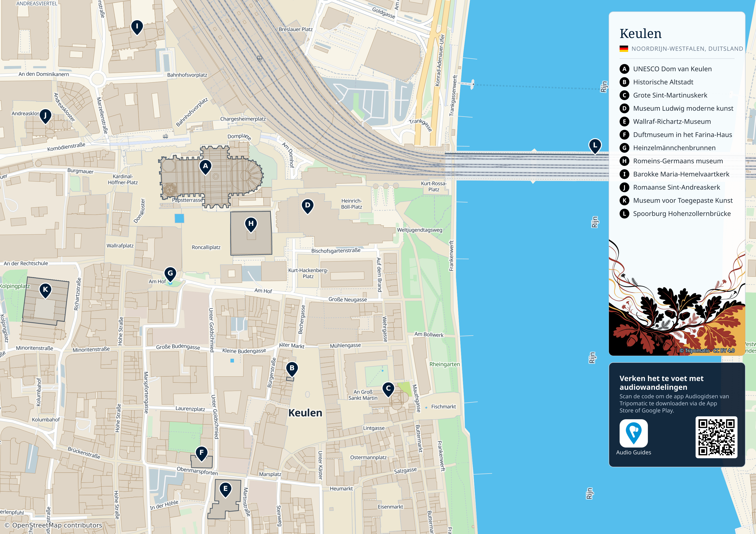Click the 'NOORDRIJN-WESTFALEN, DUITSLAND' subtitle
756x534 pixels.
click(x=687, y=49)
